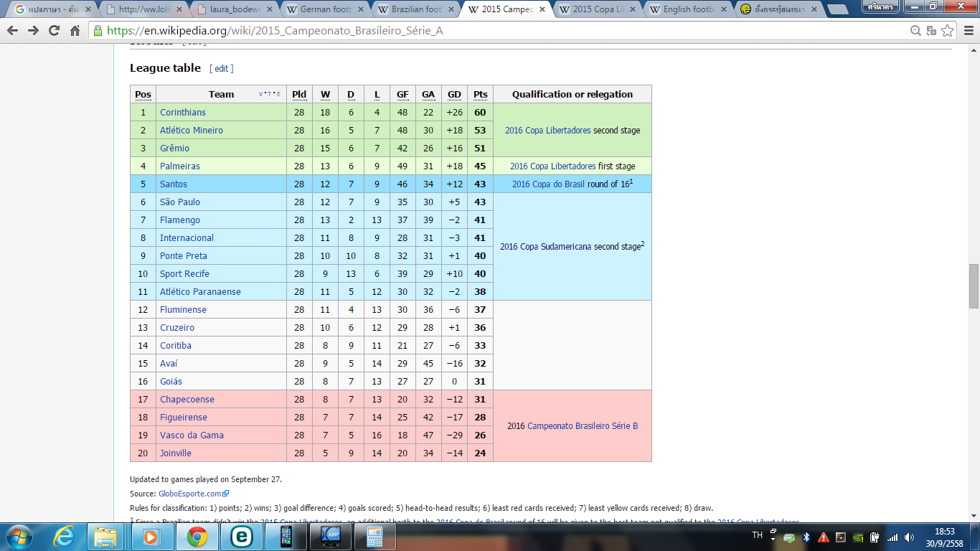
Task: Switch to the laura_bodewig tab
Action: point(233,9)
